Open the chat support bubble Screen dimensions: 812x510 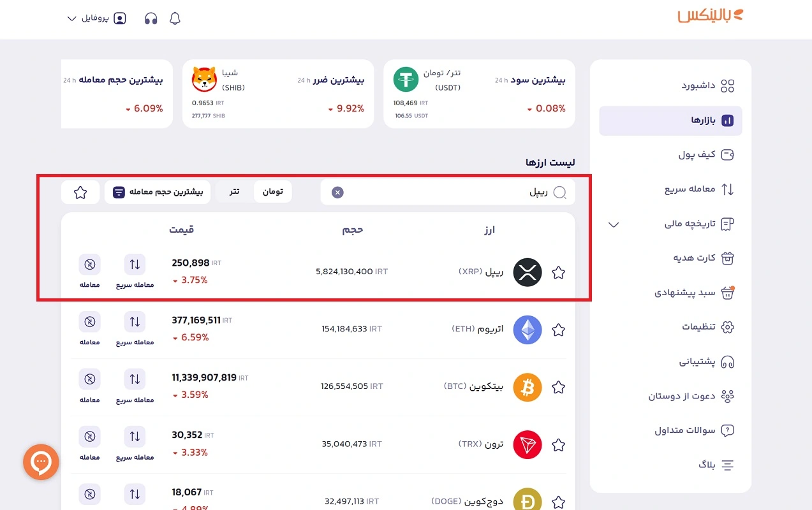click(x=41, y=462)
